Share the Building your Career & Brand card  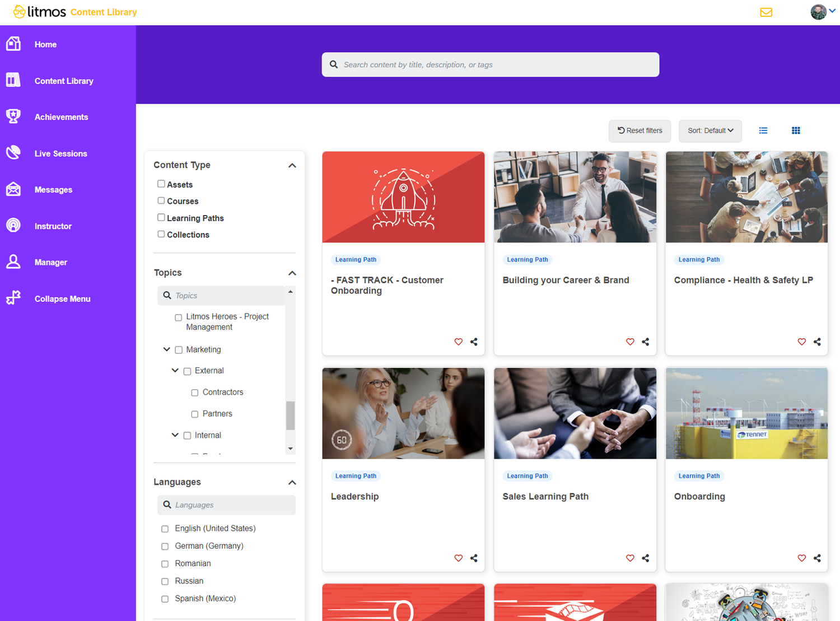[x=645, y=342]
